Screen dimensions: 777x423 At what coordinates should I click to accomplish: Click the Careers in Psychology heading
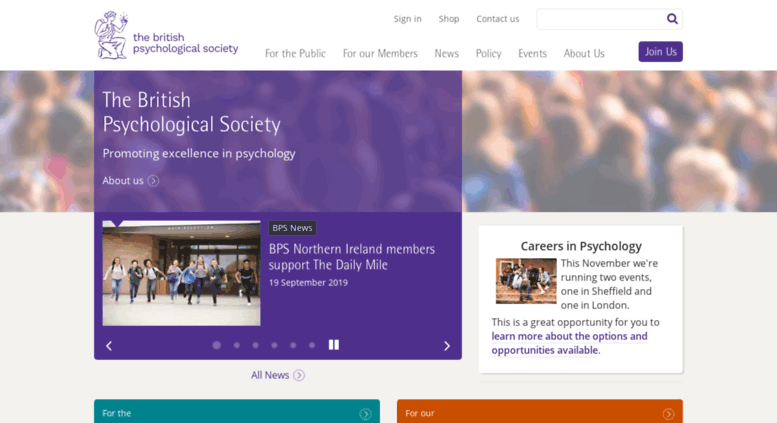(x=581, y=246)
